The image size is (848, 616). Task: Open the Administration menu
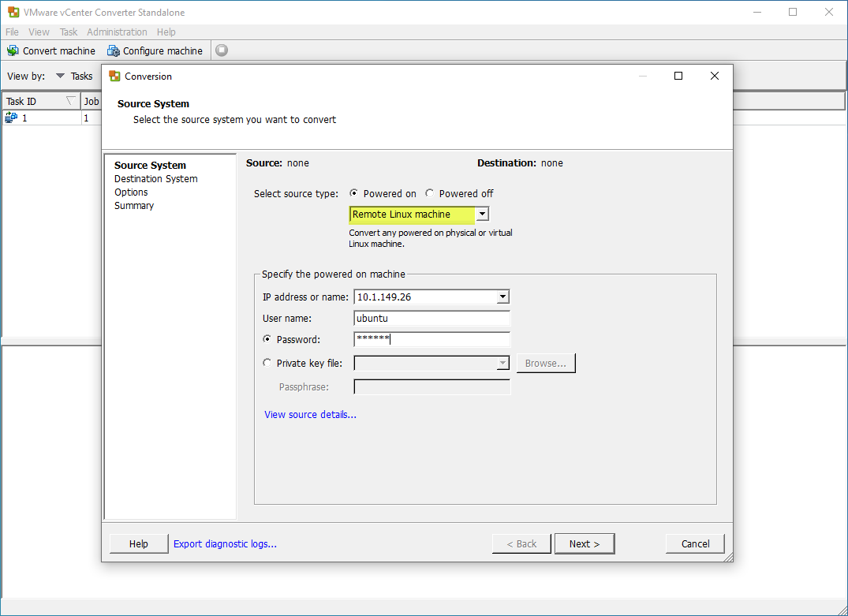(x=117, y=32)
